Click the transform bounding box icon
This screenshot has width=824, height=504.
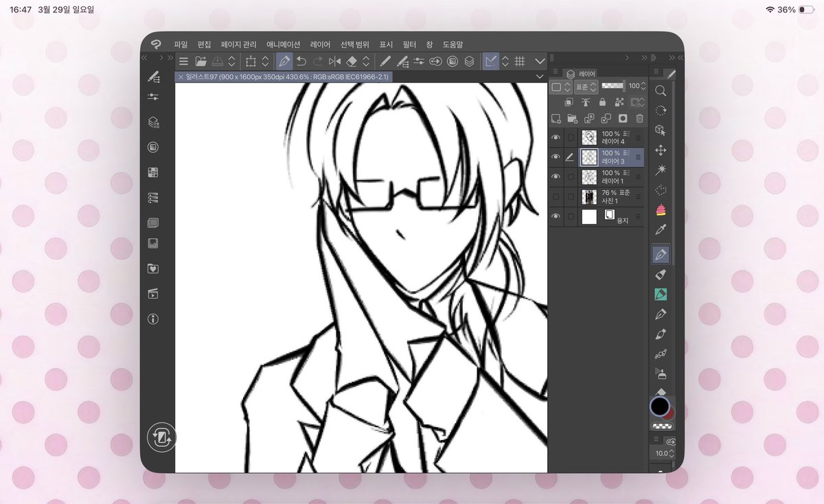point(251,61)
